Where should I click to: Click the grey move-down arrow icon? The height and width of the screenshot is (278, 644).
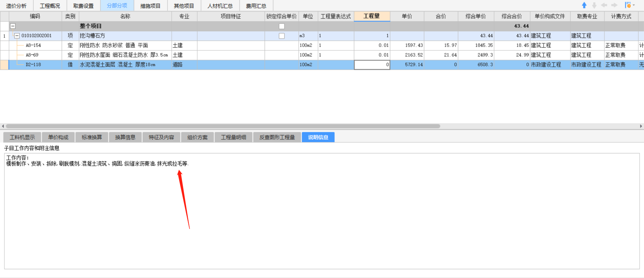[x=594, y=5]
